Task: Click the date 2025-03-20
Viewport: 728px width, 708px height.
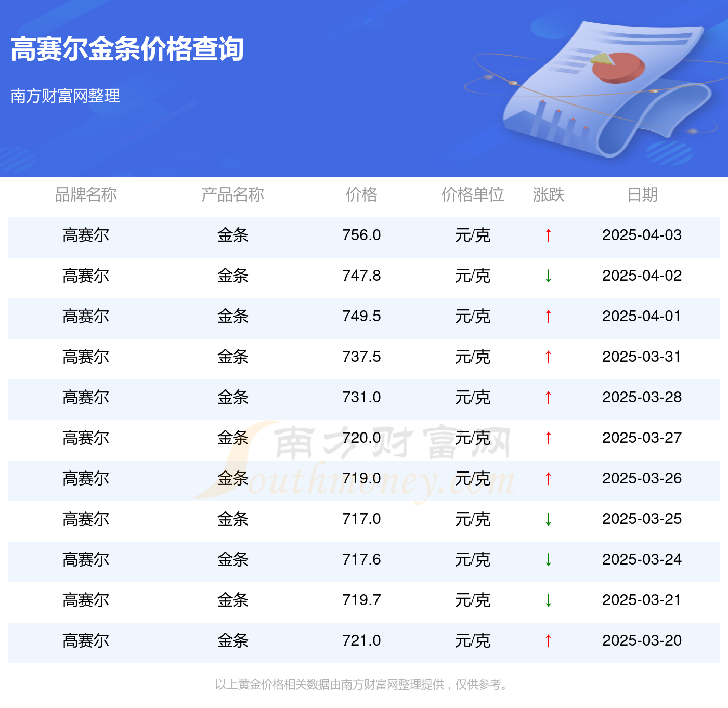Action: click(x=642, y=640)
